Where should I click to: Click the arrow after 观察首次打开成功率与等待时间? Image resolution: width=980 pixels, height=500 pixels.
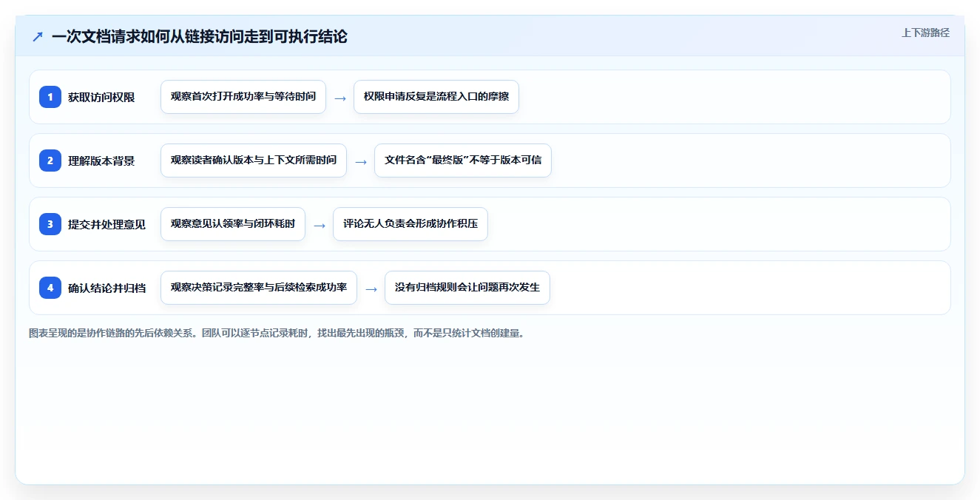coord(340,98)
